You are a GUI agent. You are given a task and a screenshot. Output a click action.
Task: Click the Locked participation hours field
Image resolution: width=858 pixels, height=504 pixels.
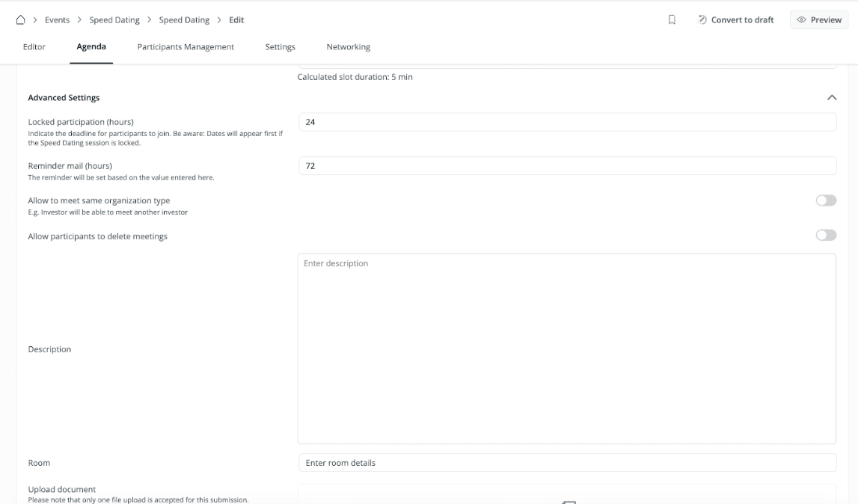coord(566,122)
